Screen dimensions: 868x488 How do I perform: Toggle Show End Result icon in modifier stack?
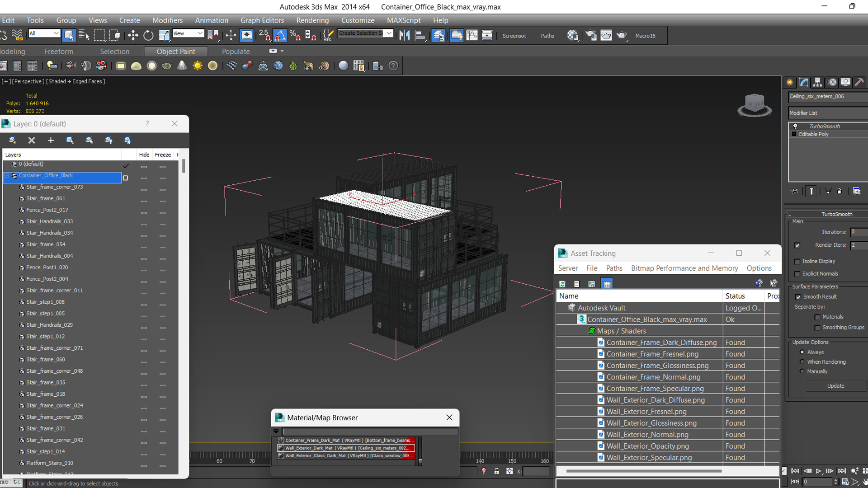coord(811,191)
